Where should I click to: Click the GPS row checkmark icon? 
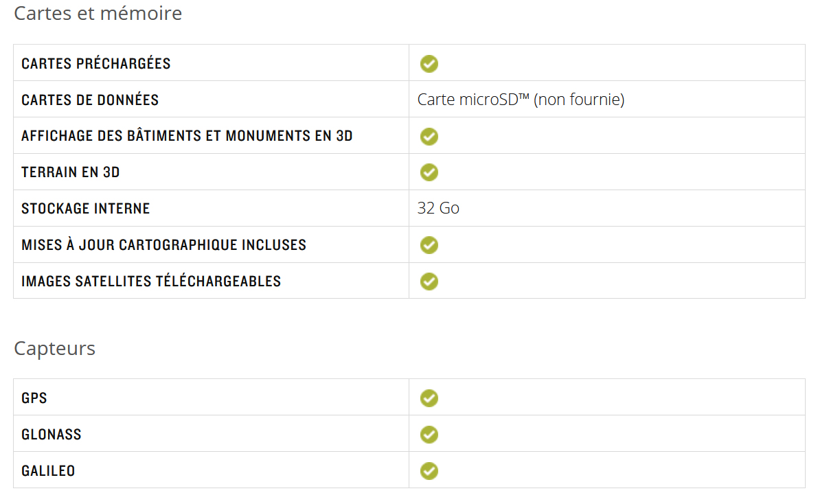pyautogui.click(x=429, y=398)
